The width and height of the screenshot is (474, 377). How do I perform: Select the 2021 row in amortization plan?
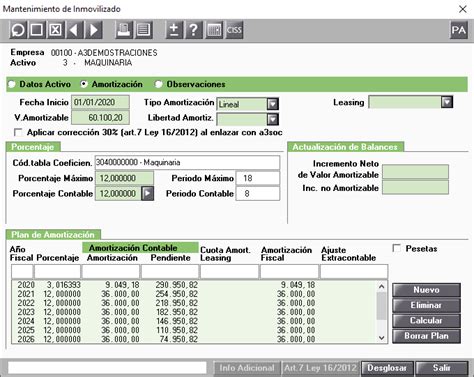click(x=194, y=294)
